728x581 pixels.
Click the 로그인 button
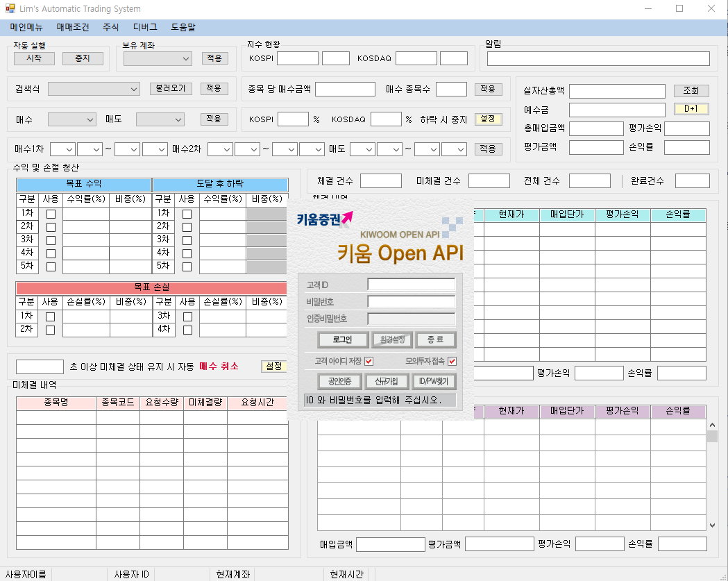coord(343,339)
